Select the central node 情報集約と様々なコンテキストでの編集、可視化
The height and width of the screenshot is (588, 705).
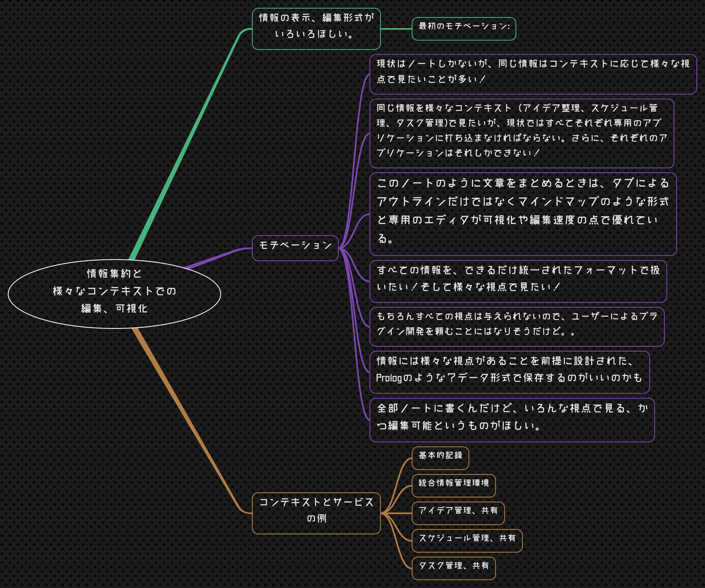(x=114, y=294)
